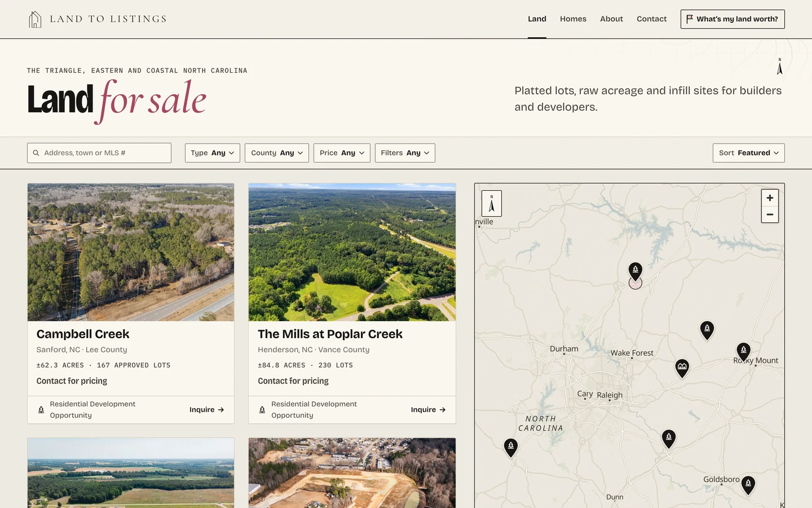Inquire about Campbell Creek
The width and height of the screenshot is (812, 508).
pyautogui.click(x=207, y=410)
